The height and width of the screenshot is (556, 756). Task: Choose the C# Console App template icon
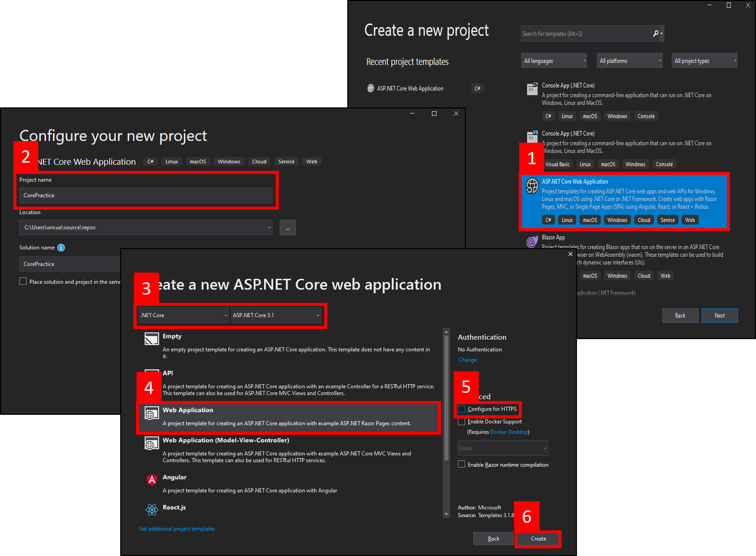[x=532, y=88]
